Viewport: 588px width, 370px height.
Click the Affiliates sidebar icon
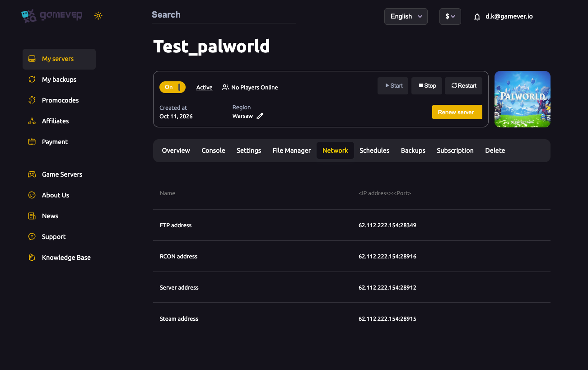(32, 121)
